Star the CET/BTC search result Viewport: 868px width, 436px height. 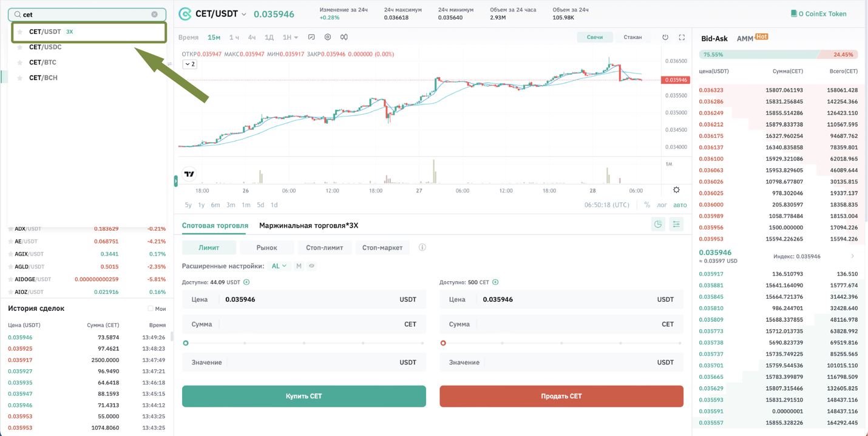(20, 63)
